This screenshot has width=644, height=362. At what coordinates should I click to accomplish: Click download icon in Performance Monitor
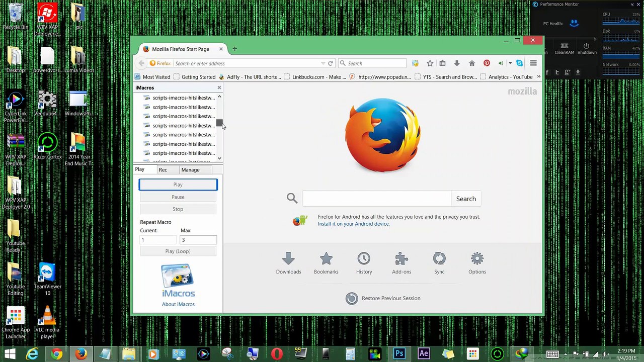coord(578,72)
